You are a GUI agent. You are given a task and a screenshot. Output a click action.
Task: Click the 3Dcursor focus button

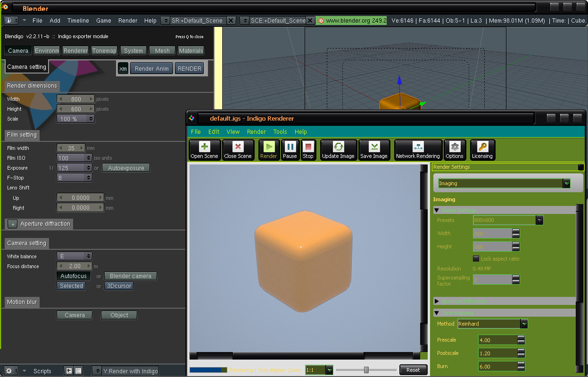click(119, 286)
